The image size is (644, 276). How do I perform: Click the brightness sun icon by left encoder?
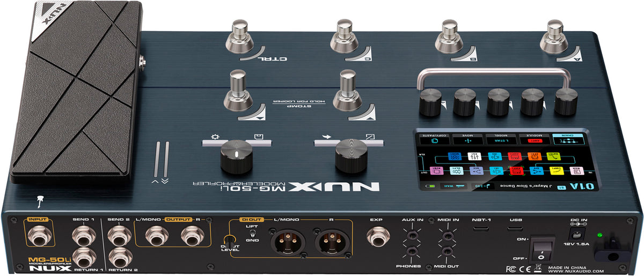coord(214,137)
